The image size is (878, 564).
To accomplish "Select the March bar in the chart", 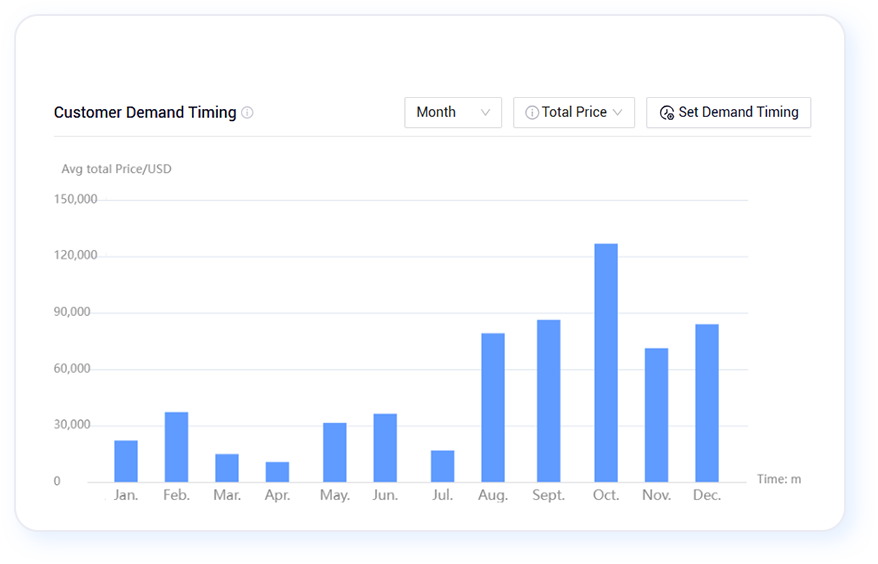I will [227, 468].
